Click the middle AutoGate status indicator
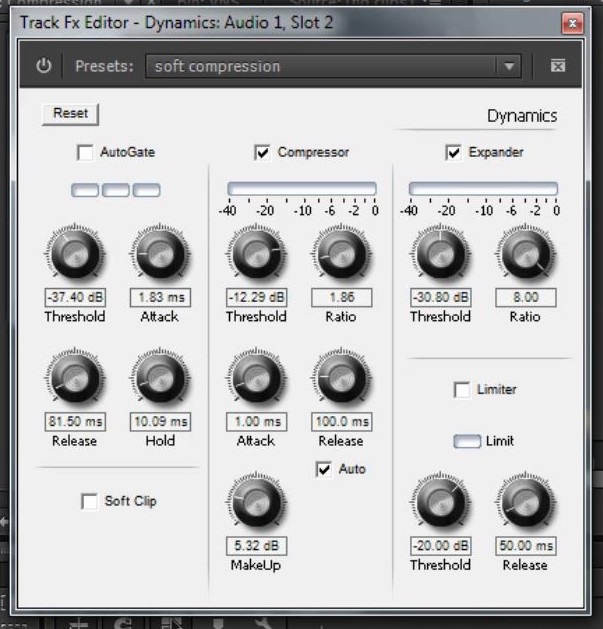 point(116,190)
